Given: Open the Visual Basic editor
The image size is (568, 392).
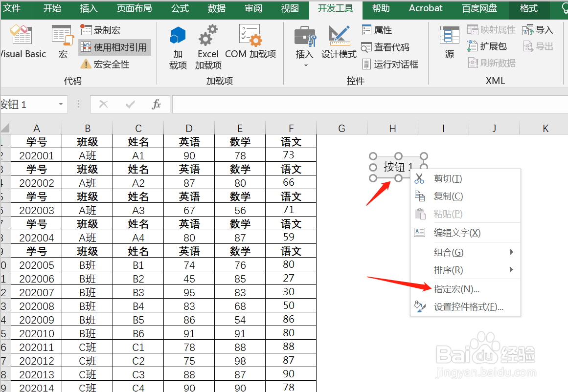Looking at the screenshot, I should (x=23, y=42).
